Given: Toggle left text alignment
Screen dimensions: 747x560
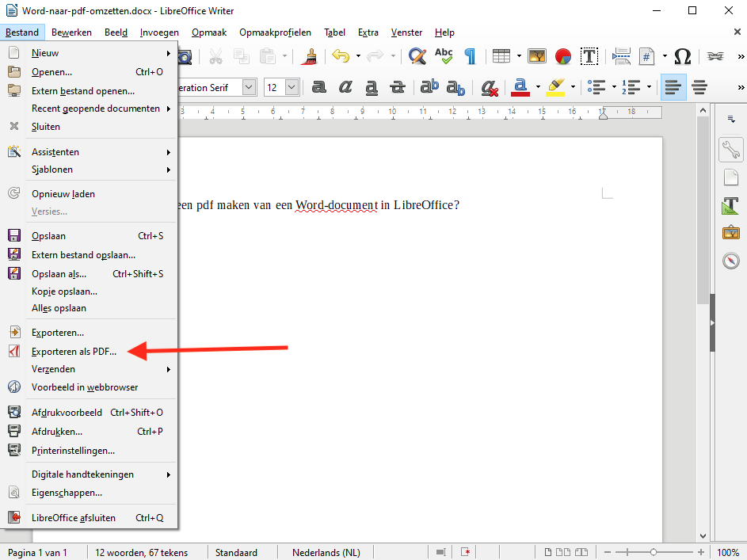Looking at the screenshot, I should tap(673, 87).
